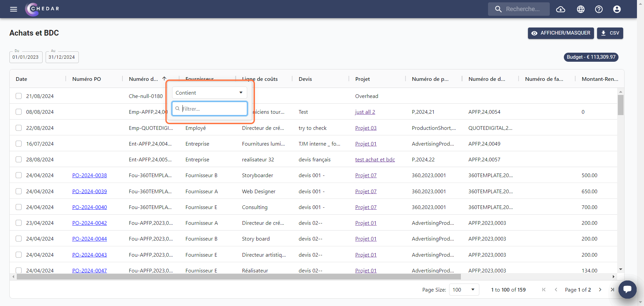The width and height of the screenshot is (644, 306).
Task: Check the row with PO-2024-0042
Action: [x=19, y=223]
